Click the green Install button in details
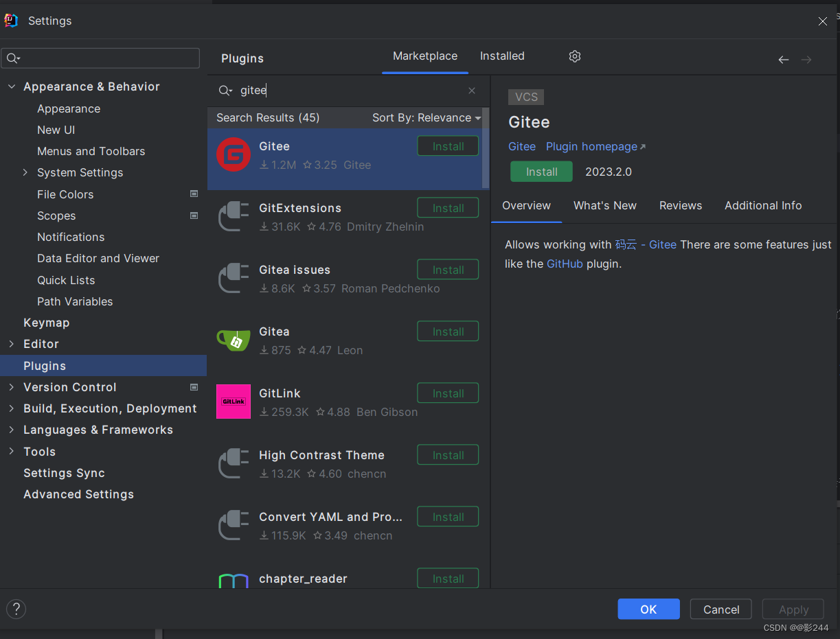Viewport: 840px width, 639px height. [541, 172]
